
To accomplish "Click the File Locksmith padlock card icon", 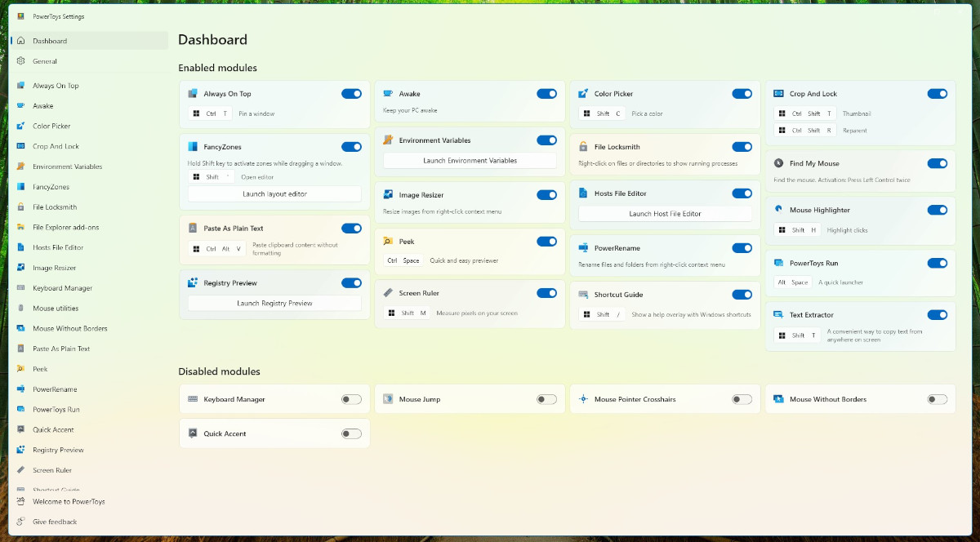I will [583, 147].
